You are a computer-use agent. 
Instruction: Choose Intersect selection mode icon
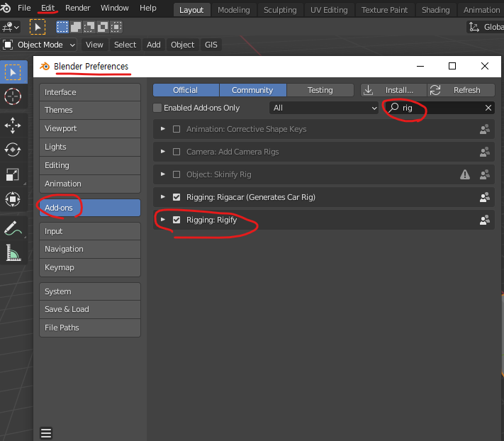click(116, 27)
